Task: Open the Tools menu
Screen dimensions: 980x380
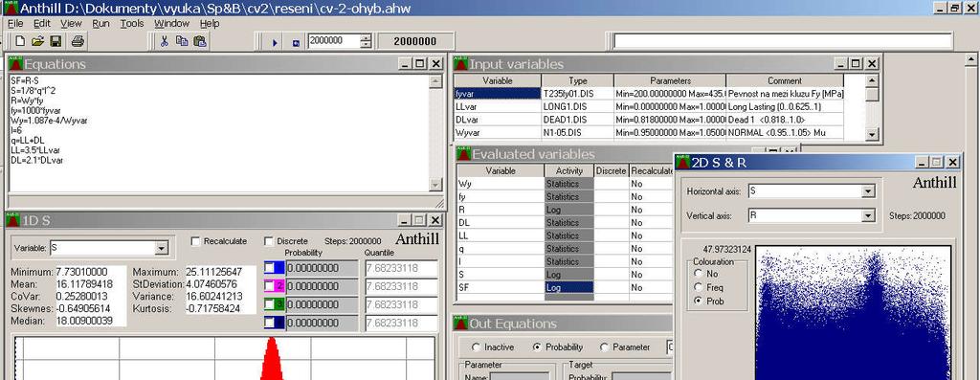Action: (132, 23)
